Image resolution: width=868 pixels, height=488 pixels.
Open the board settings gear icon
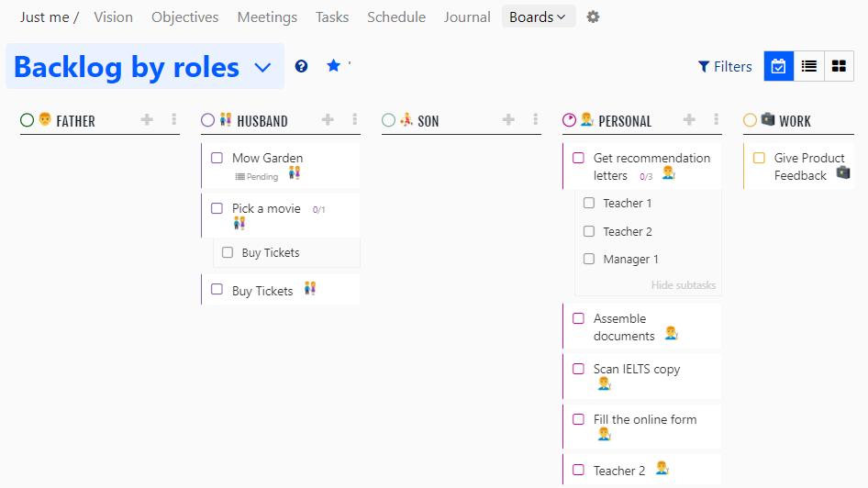coord(593,17)
